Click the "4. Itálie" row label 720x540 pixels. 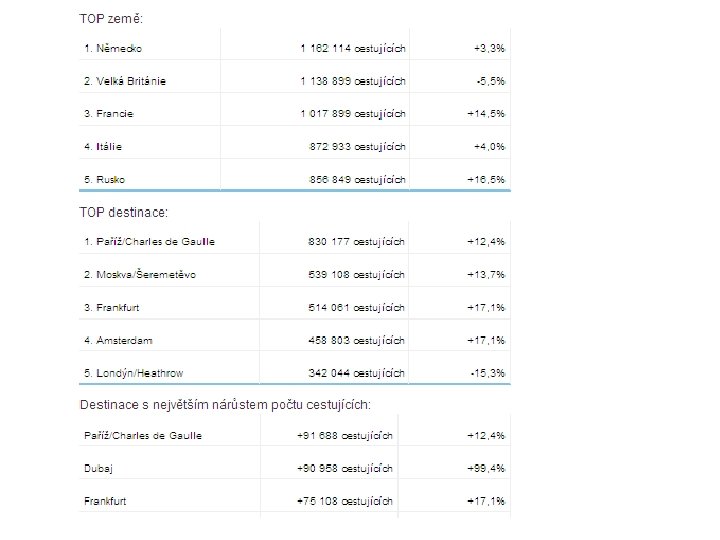tap(104, 147)
